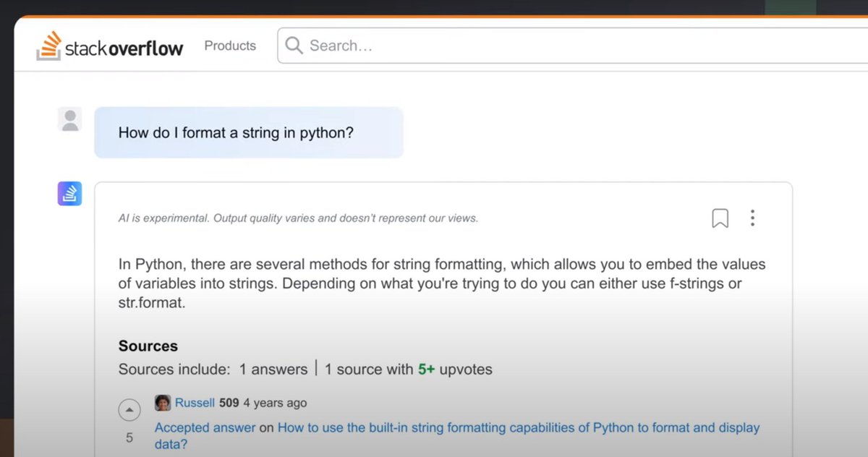Viewport: 868px width, 457px height.
Task: Click the user avatar next to the question
Action: 69,118
